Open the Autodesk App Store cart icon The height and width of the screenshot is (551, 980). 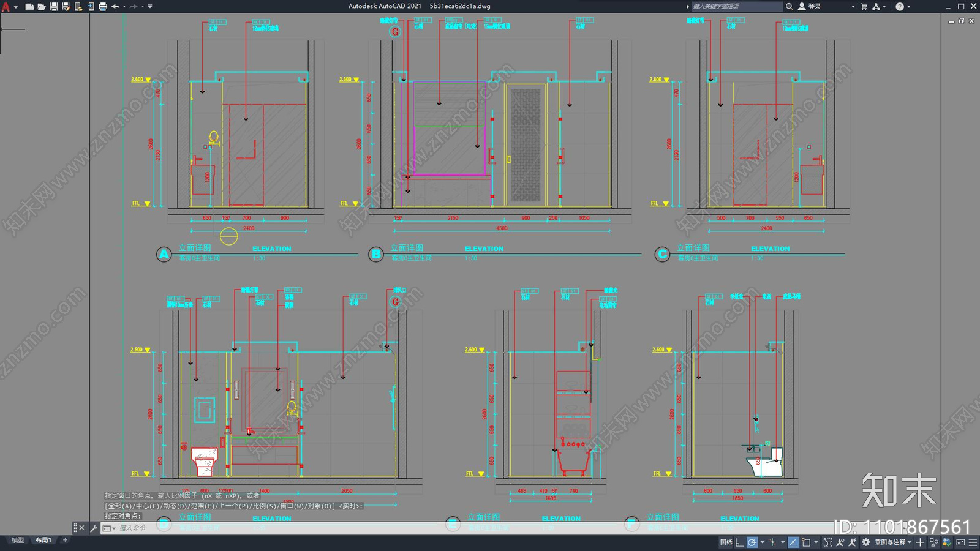coord(864,6)
